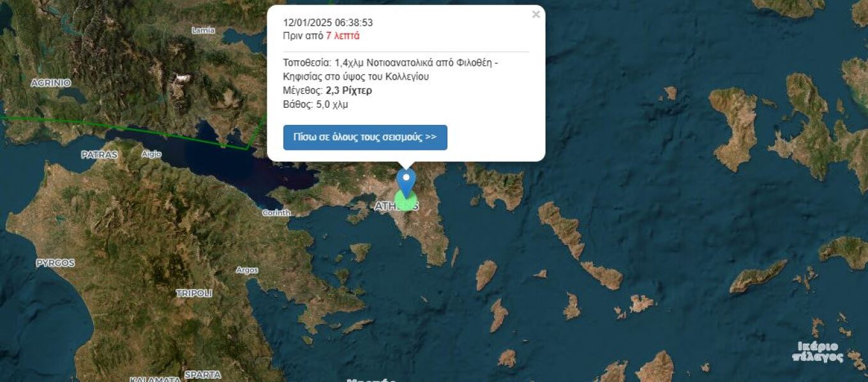868x382 pixels.
Task: Click the Ικάριο πέλαγος sea label
Action: pos(820,352)
